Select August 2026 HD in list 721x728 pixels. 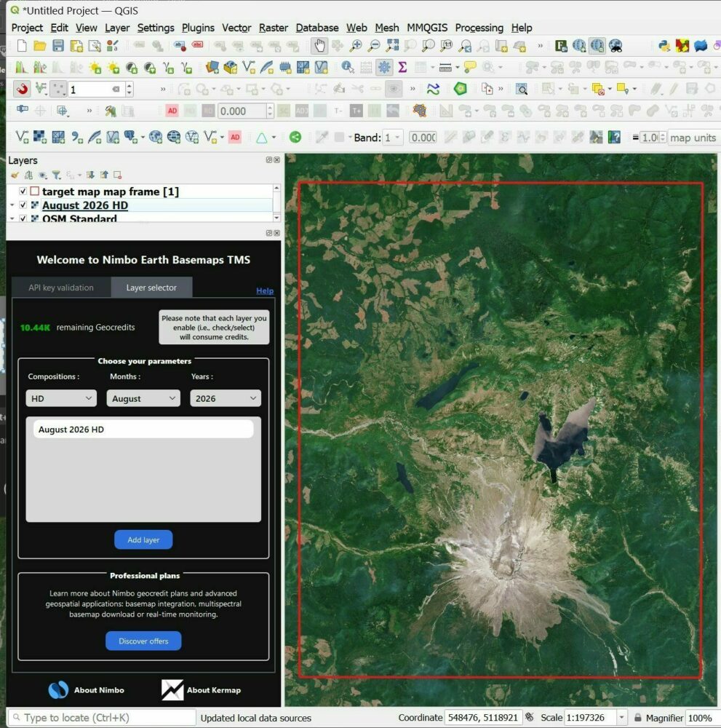[x=143, y=430]
